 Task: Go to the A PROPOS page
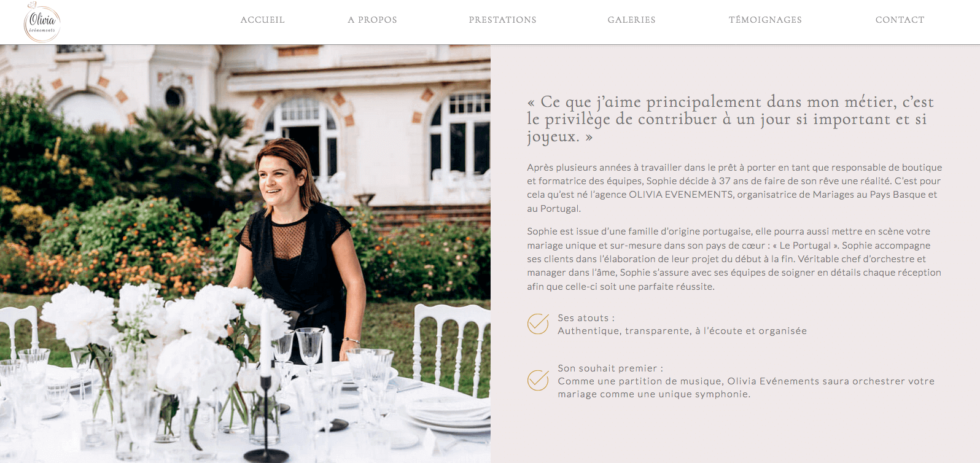tap(372, 20)
